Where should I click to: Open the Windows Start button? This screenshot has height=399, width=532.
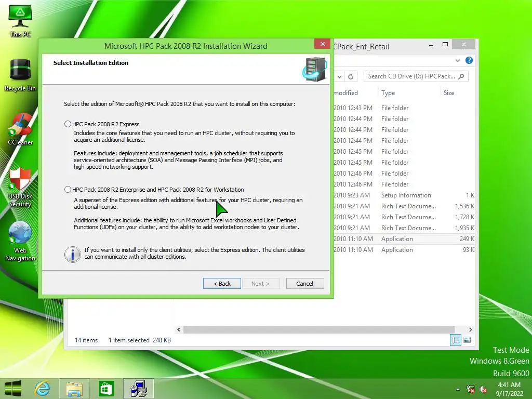(x=13, y=389)
